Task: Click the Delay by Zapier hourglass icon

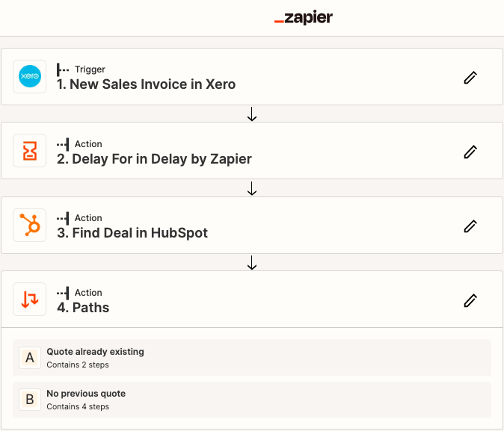Action: click(x=30, y=151)
